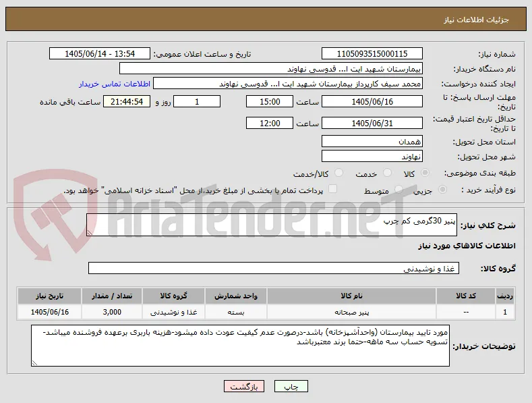Screen dimensions: 532x403
Task: Select the خدمت radio button
Action: coord(387,173)
